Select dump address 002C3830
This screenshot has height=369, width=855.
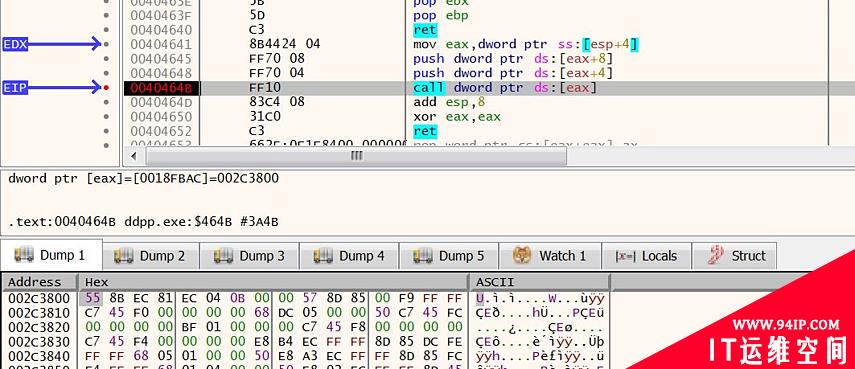click(x=39, y=342)
